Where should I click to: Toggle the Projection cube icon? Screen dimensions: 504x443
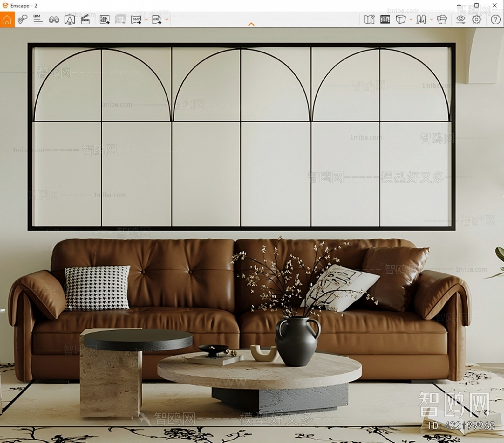[x=401, y=19]
